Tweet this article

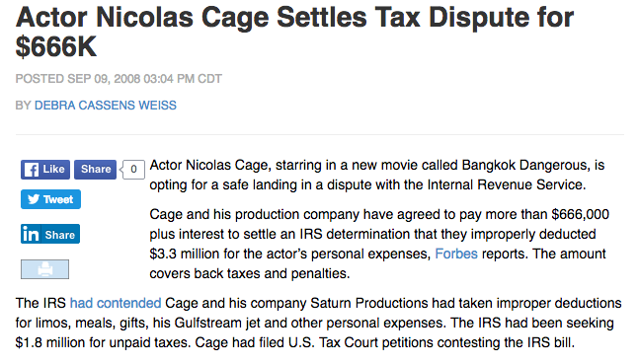(x=50, y=199)
